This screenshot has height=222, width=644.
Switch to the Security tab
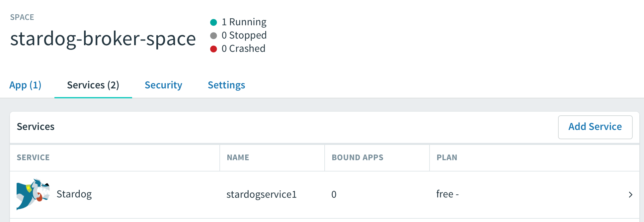pyautogui.click(x=163, y=85)
